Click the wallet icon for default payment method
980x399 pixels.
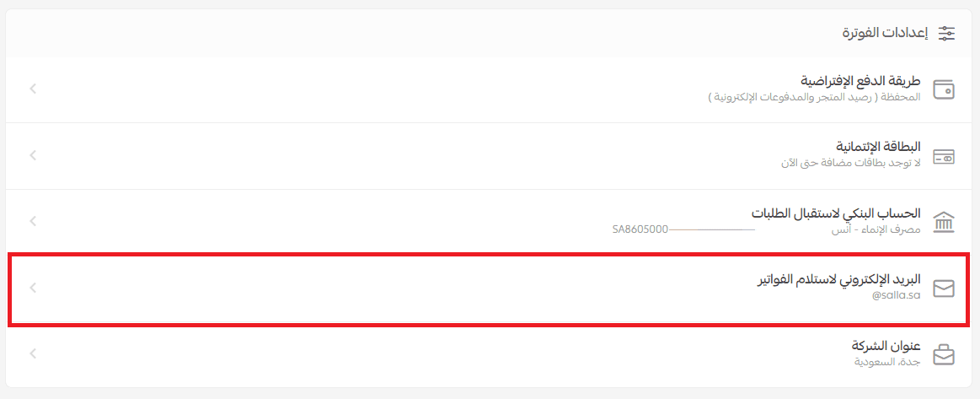tap(944, 89)
